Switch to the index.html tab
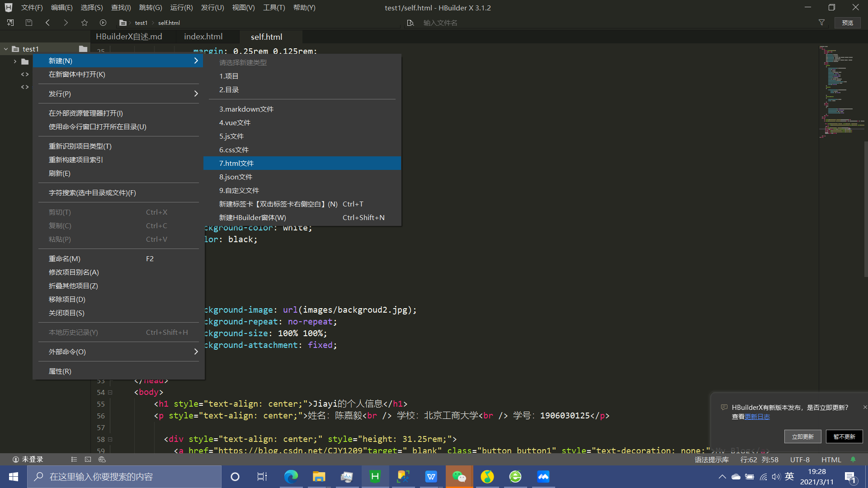 203,37
